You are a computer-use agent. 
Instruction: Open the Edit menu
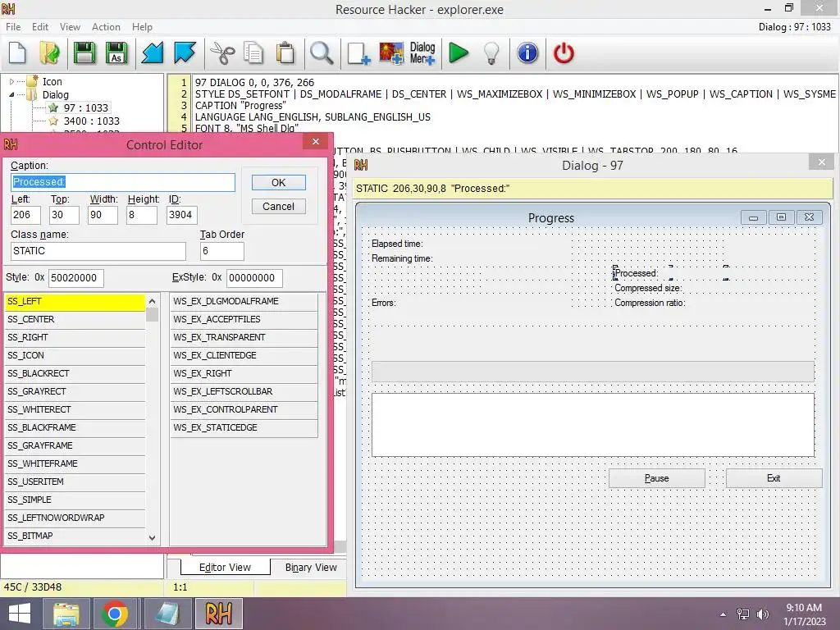tap(40, 27)
